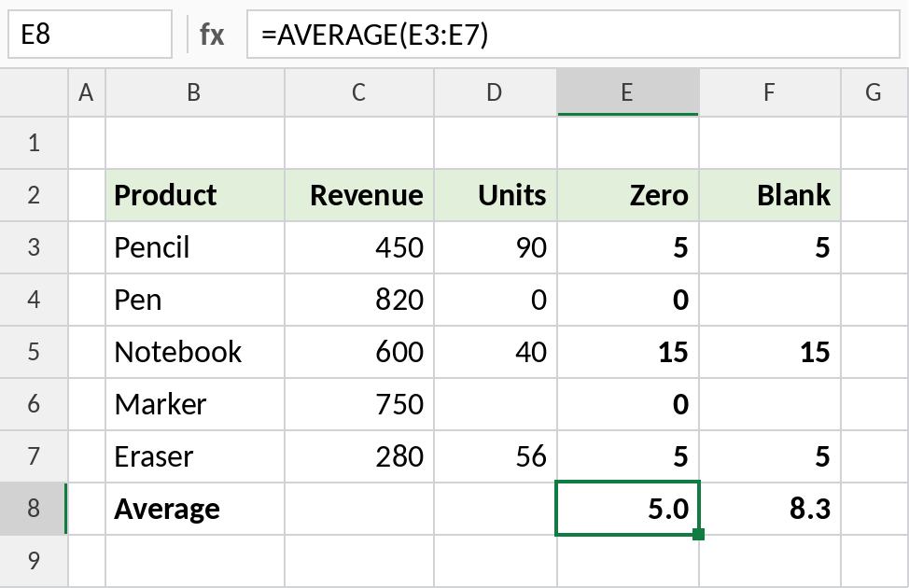Select row 9 header
The image size is (909, 588).
pyautogui.click(x=34, y=560)
